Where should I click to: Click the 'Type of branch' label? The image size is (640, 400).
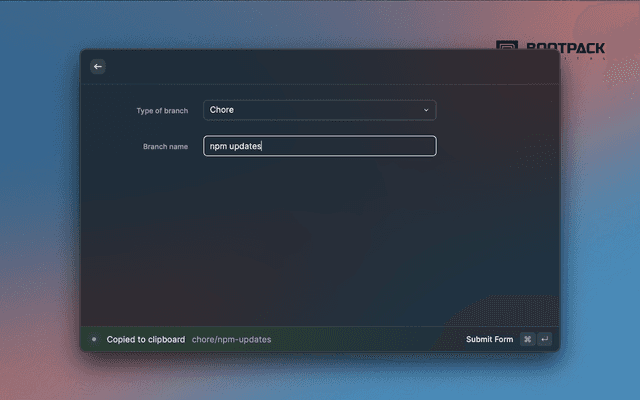[x=162, y=110]
